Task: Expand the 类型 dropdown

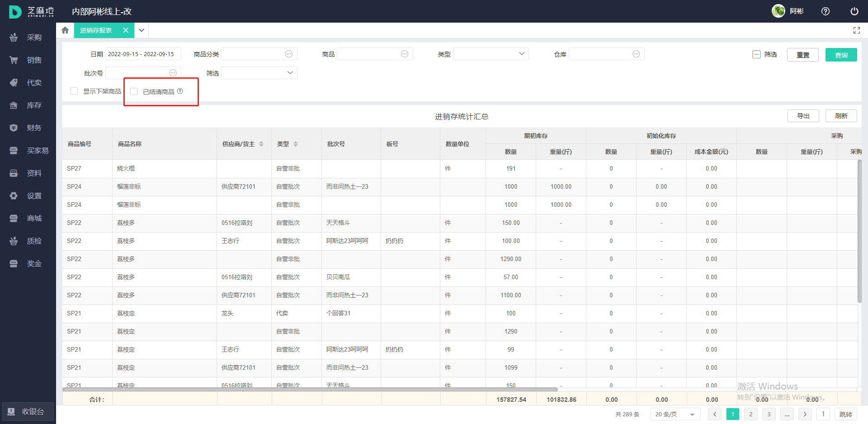Action: point(491,54)
